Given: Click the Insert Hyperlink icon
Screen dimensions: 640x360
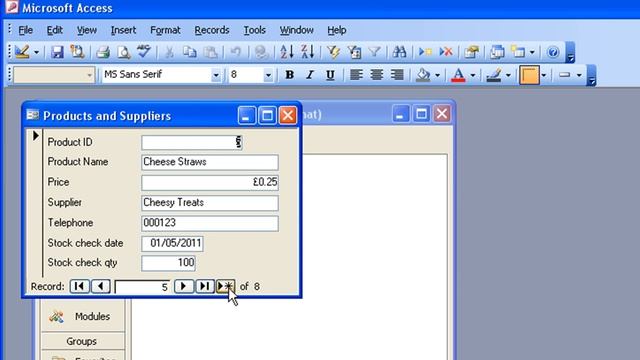Looking at the screenshot, I should tap(261, 52).
